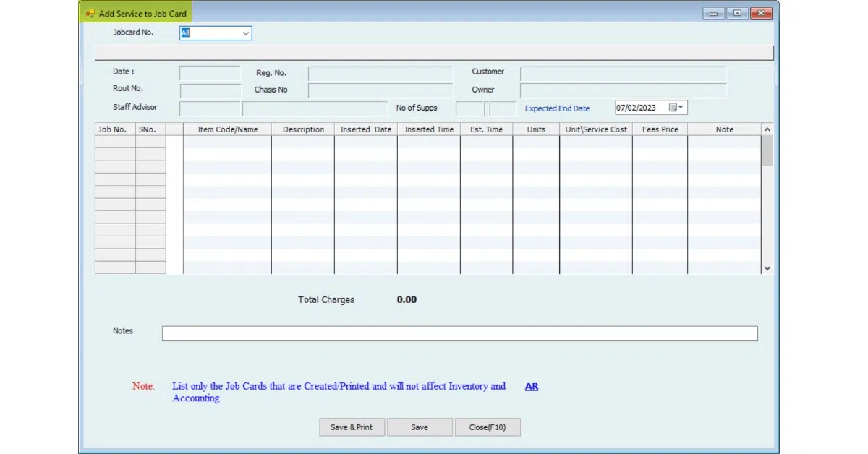Click the Customer field
Viewport: 868px width, 454px height.
coord(624,74)
